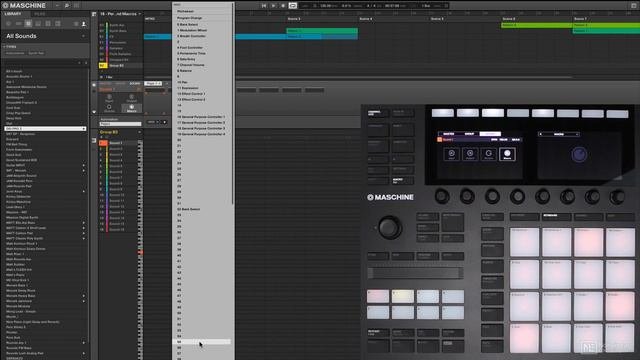Choose 1 Modulation Wheel menu entry
Image resolution: width=640 pixels, height=360 pixels.
click(203, 30)
